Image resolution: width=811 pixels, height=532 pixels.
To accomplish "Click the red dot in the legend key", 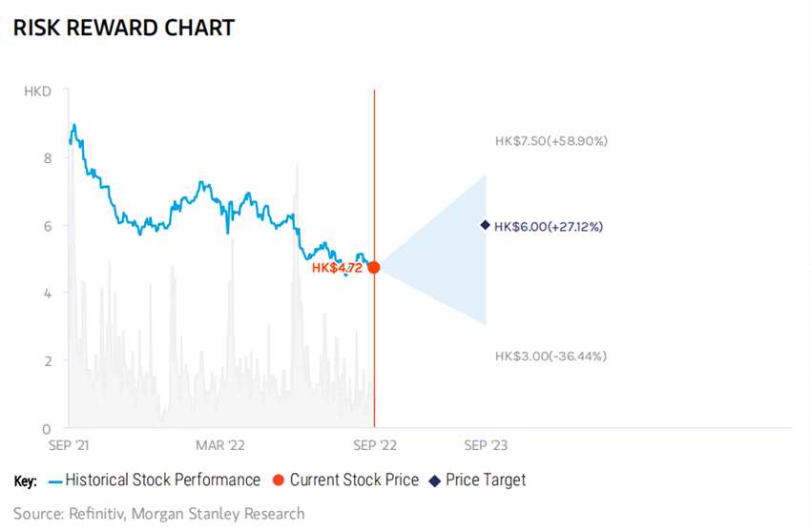I will click(x=278, y=481).
